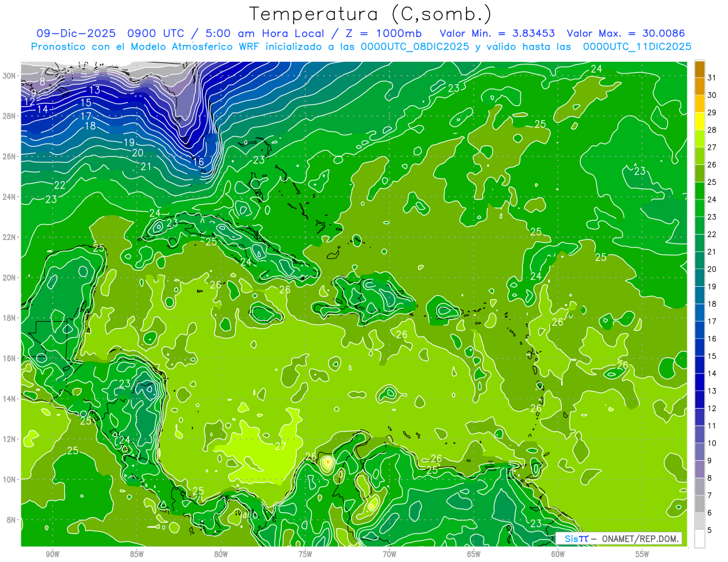Click the color scale label "29"
The height and width of the screenshot is (562, 728).
pyautogui.click(x=712, y=113)
